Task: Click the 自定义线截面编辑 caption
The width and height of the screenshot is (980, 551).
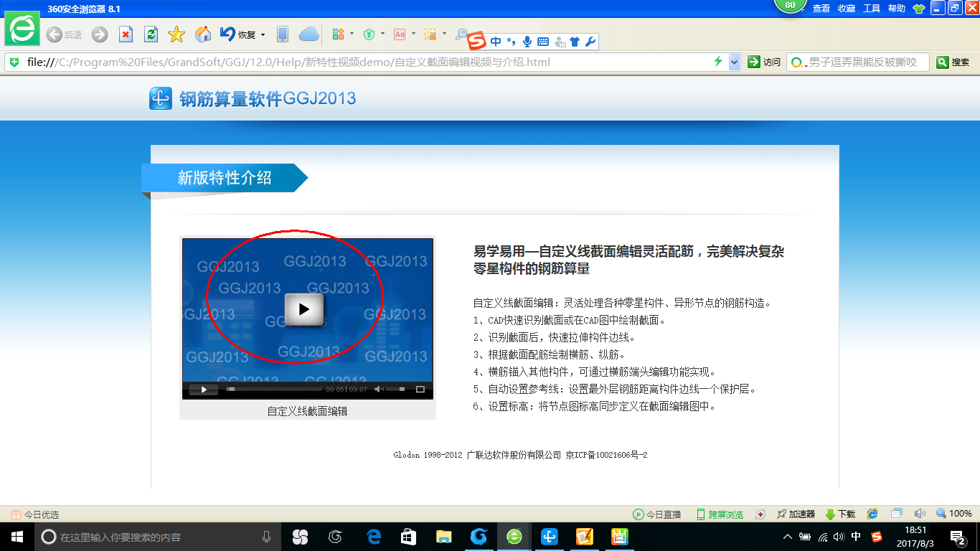Action: [x=307, y=411]
